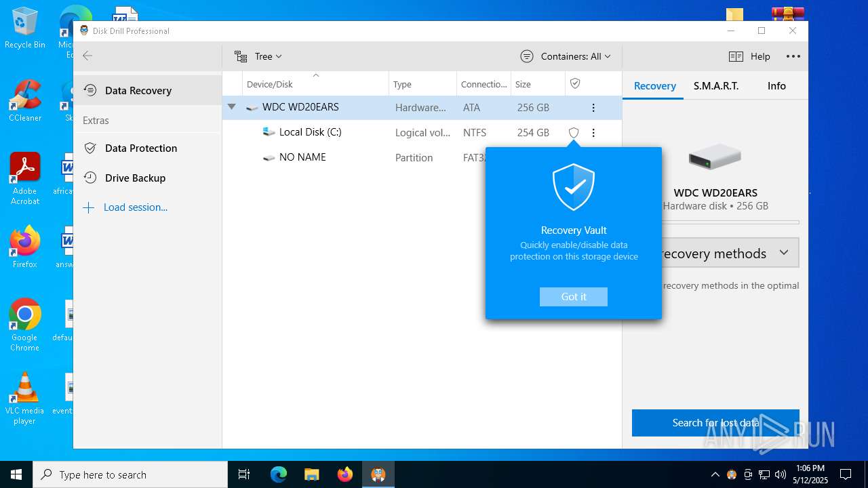Open VLC media player desktop shortcut
The width and height of the screenshot is (868, 488).
tap(25, 398)
